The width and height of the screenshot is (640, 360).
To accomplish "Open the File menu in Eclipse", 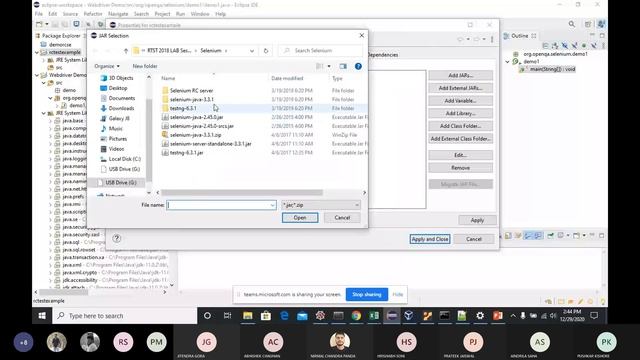I will tap(39, 14).
